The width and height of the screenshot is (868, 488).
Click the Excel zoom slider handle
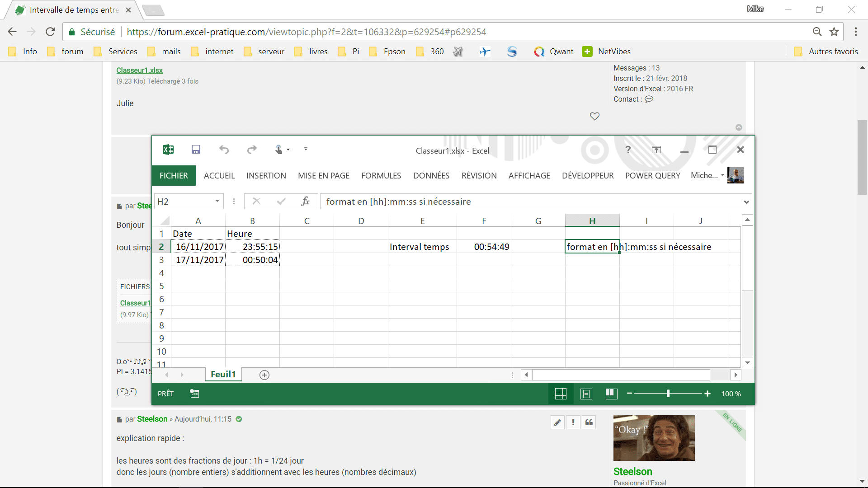[668, 394]
